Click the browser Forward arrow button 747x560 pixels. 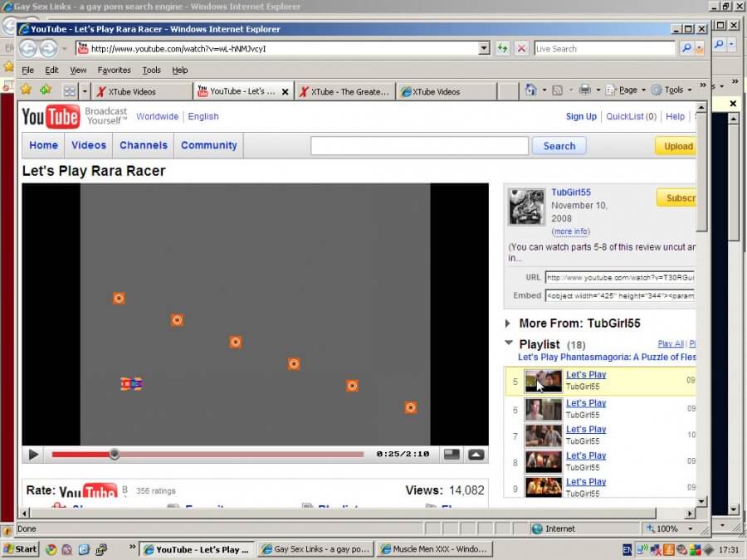click(48, 48)
